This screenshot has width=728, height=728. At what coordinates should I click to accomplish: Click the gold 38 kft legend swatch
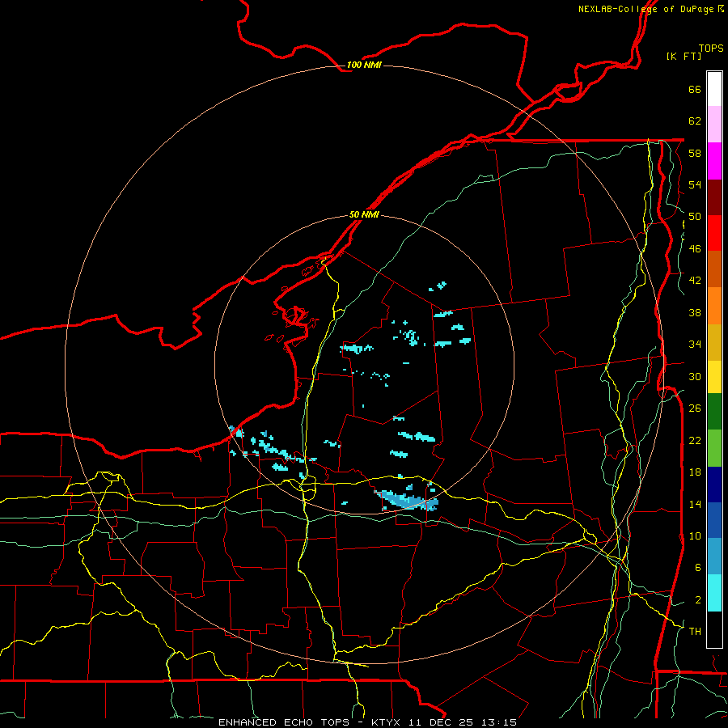point(714,341)
